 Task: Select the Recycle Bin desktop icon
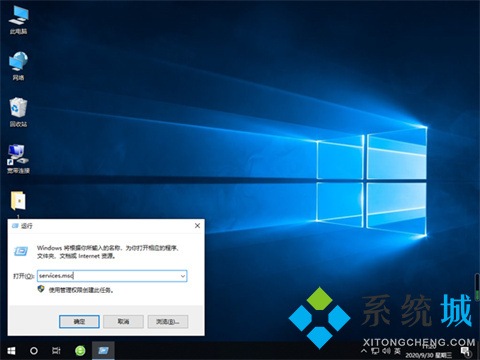click(x=18, y=112)
